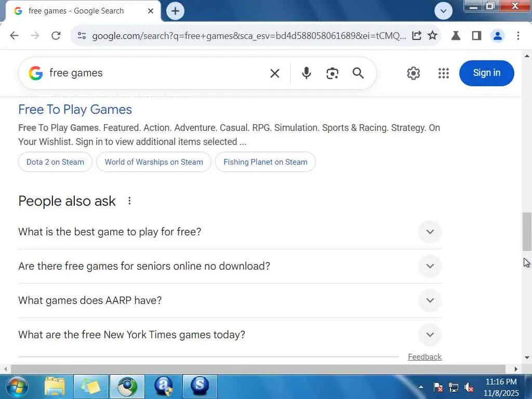Open File Explorer from the taskbar
The width and height of the screenshot is (532, 399).
(x=54, y=387)
